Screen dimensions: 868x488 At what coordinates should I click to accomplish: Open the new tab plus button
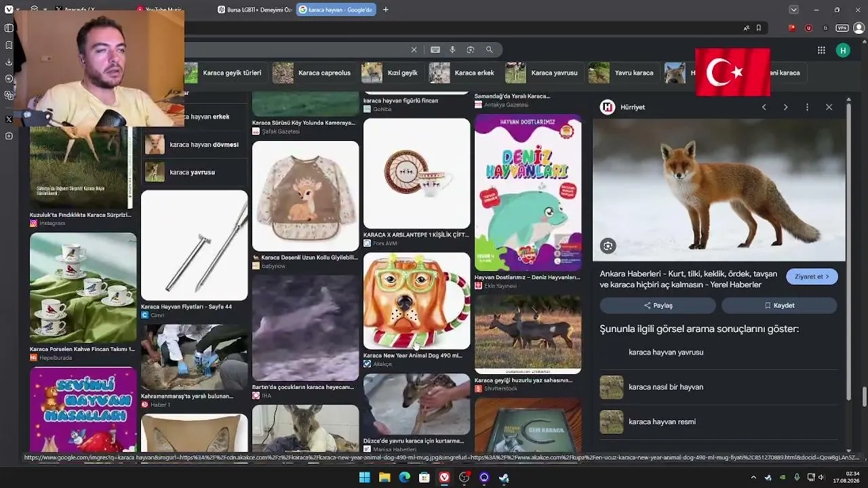386,9
